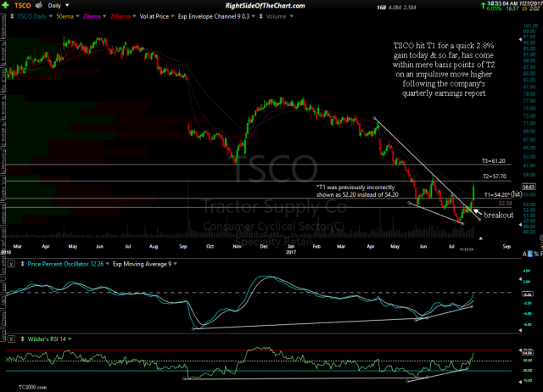543x392 pixels.
Task: Click the breakout annotation text
Action: [x=498, y=215]
